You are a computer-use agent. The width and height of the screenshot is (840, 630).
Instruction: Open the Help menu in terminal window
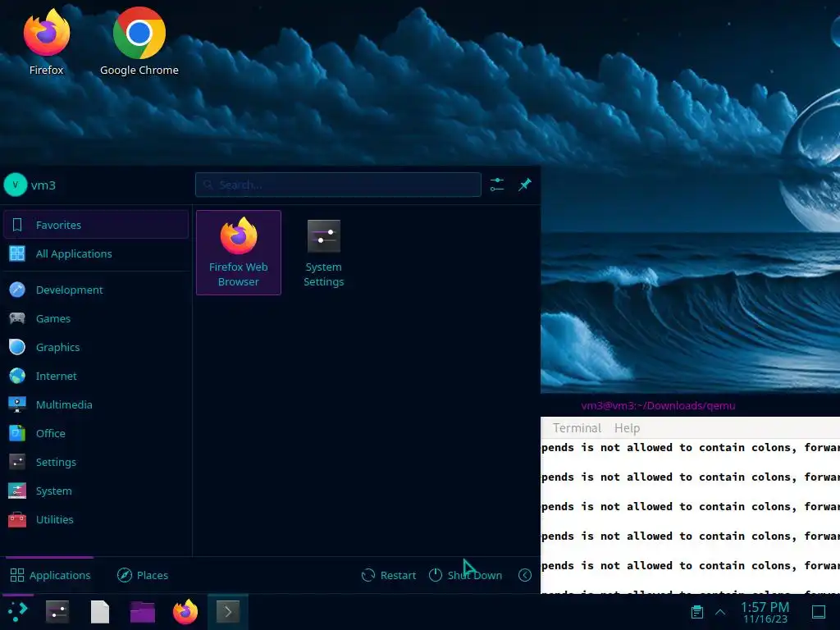click(627, 428)
